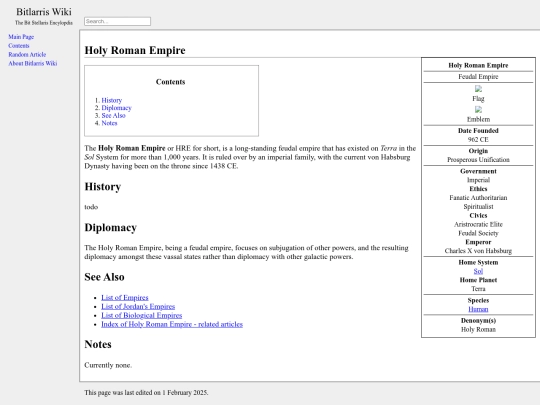Open About Bitlarris Wiki link
The height and width of the screenshot is (405, 540).
[x=33, y=63]
